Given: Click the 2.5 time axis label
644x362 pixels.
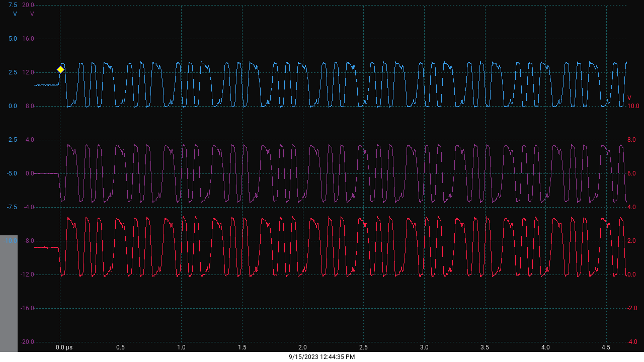Looking at the screenshot, I should pos(363,347).
